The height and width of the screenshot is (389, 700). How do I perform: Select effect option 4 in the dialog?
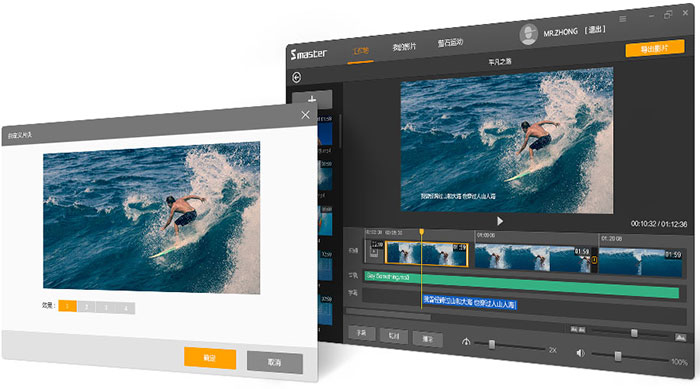point(125,308)
